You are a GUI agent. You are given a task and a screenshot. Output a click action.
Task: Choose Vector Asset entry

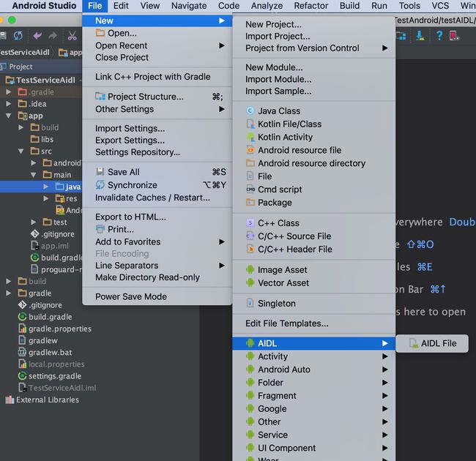pos(314,282)
